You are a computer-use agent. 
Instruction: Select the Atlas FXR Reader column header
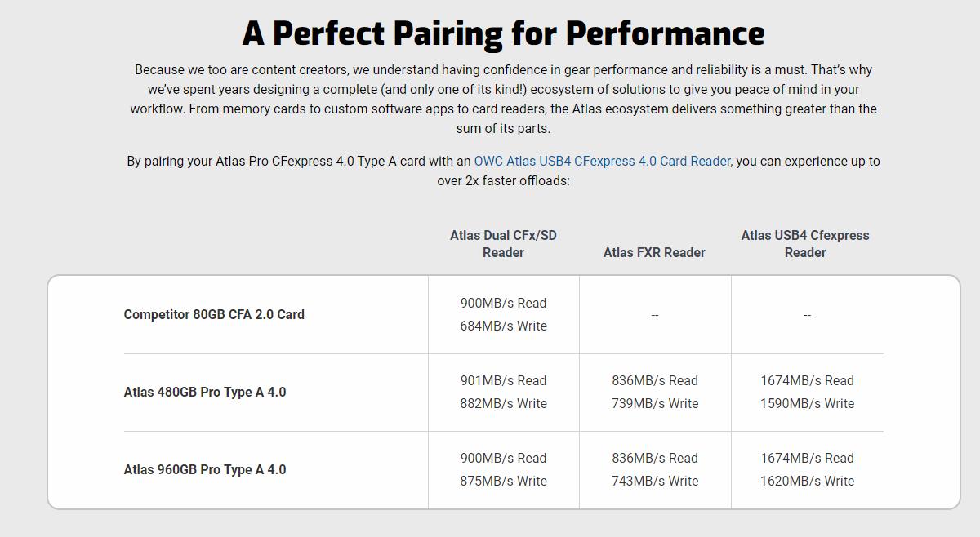point(654,252)
